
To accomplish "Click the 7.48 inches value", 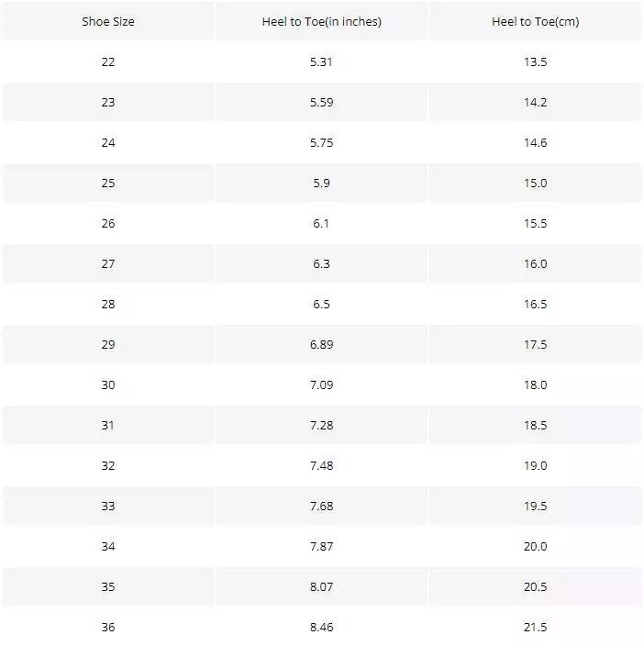I will click(x=321, y=466).
